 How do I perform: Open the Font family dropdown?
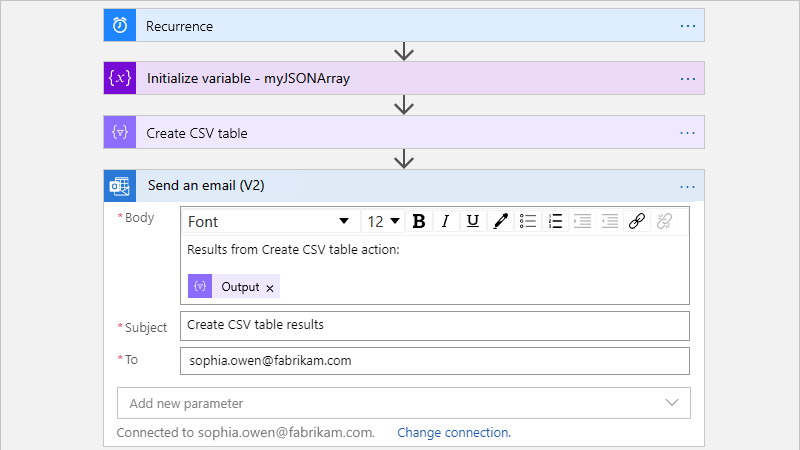pyautogui.click(x=269, y=221)
